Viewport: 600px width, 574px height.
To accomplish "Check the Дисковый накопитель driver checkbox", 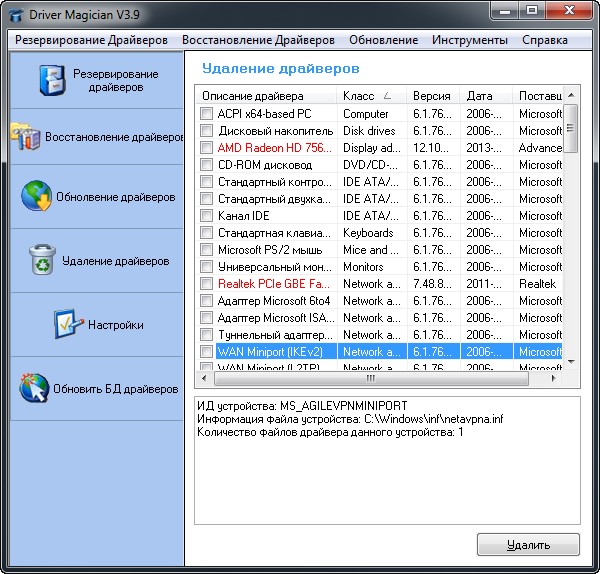I will [206, 130].
